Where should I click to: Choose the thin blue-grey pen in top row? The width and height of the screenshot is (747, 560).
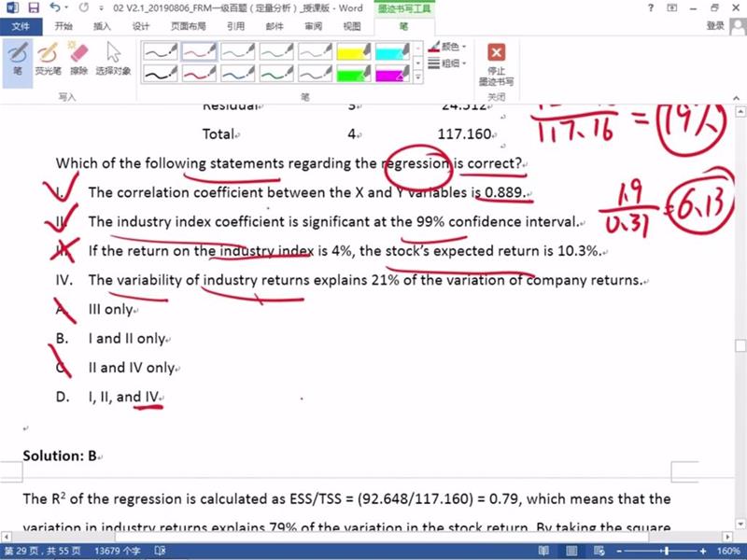238,51
